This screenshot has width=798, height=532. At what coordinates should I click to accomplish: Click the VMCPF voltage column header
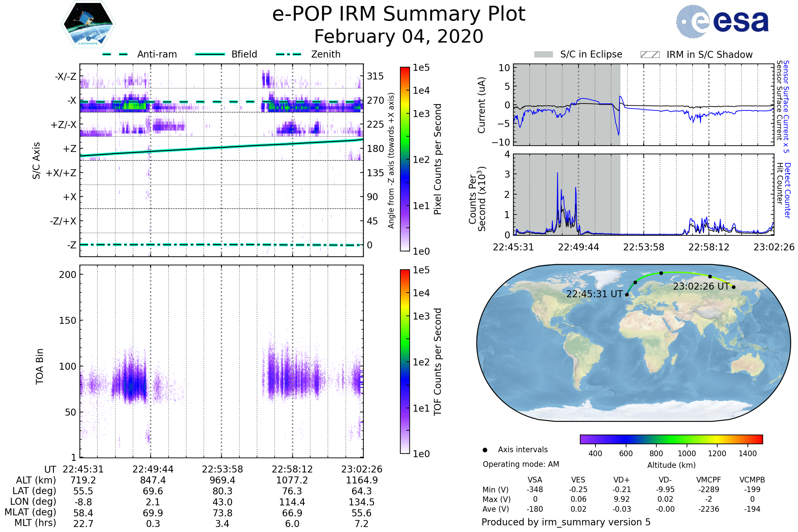(709, 480)
